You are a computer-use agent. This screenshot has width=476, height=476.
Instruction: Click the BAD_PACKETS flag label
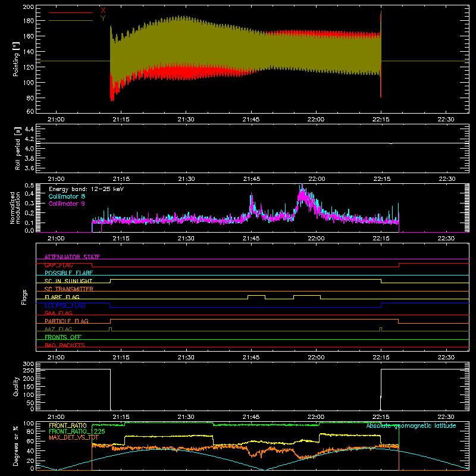coord(65,345)
